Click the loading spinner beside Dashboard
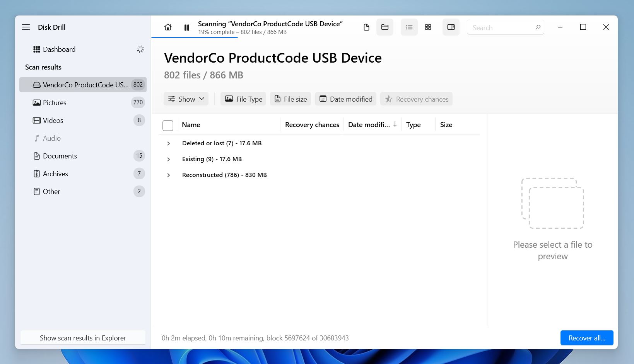The image size is (634, 364). pyautogui.click(x=140, y=49)
